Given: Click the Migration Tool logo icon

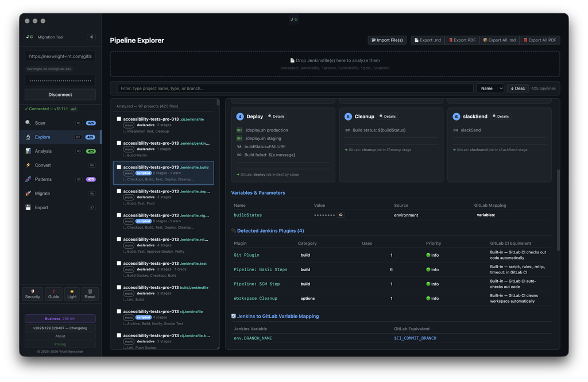Looking at the screenshot, I should click(x=30, y=37).
